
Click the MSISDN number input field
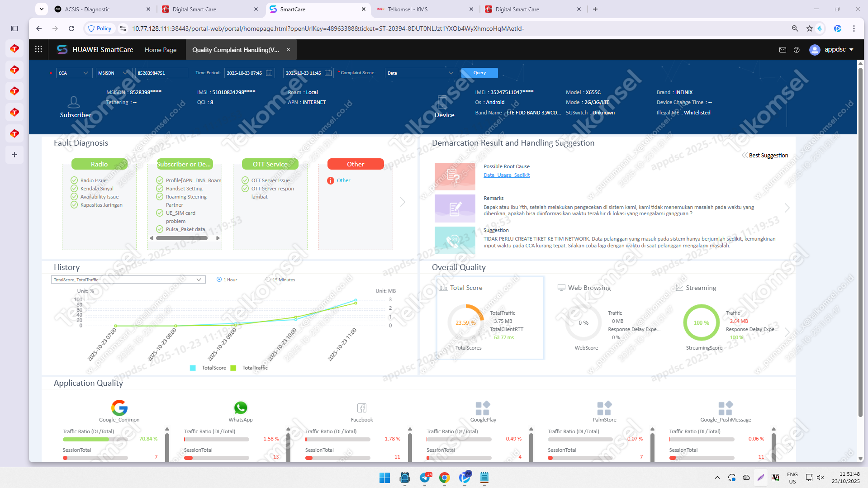[x=161, y=73]
